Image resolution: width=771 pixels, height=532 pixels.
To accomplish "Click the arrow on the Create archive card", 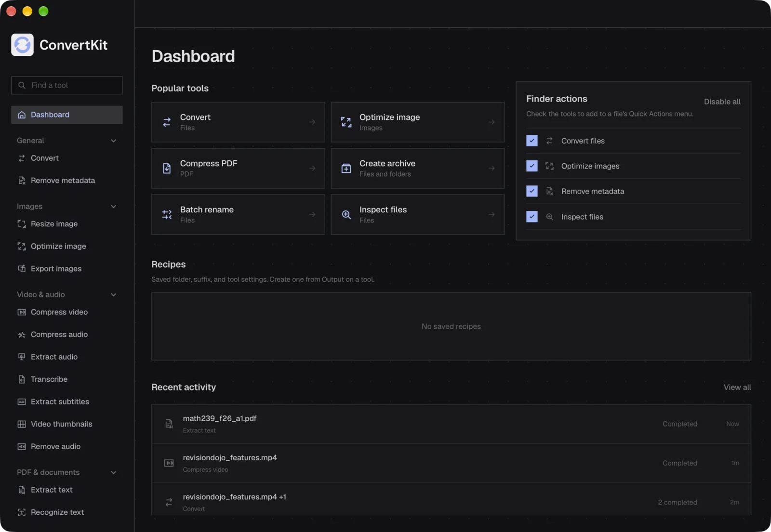I will (x=492, y=168).
